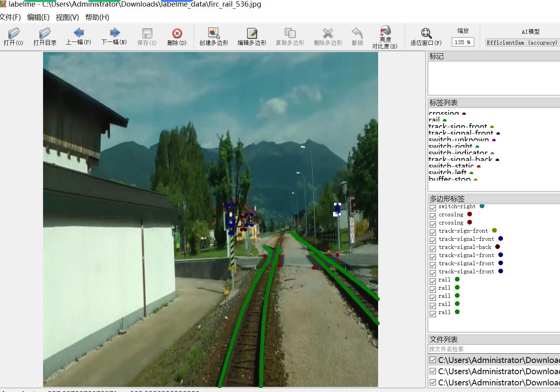The height and width of the screenshot is (392, 560).
Task: Select the Create Polygon tool
Action: pos(214,33)
